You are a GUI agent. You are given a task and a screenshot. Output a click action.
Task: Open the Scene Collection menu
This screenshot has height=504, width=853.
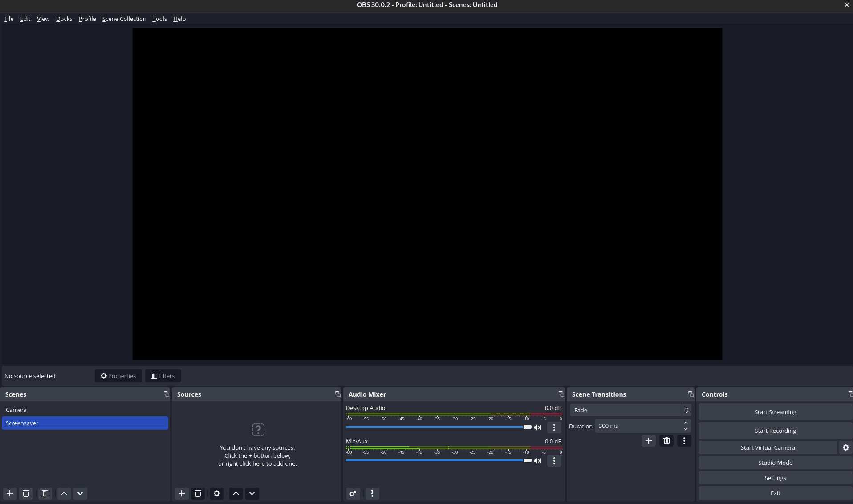pyautogui.click(x=124, y=19)
